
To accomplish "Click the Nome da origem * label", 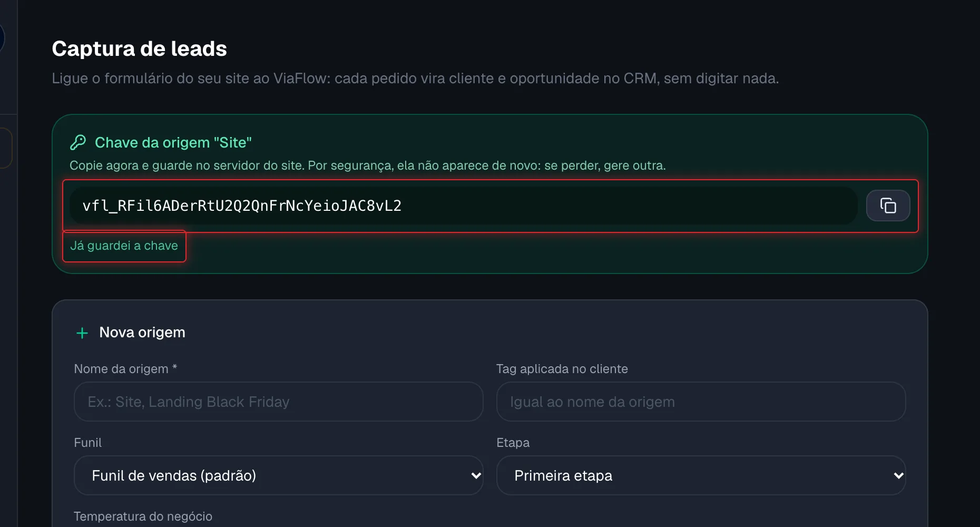I will point(125,369).
